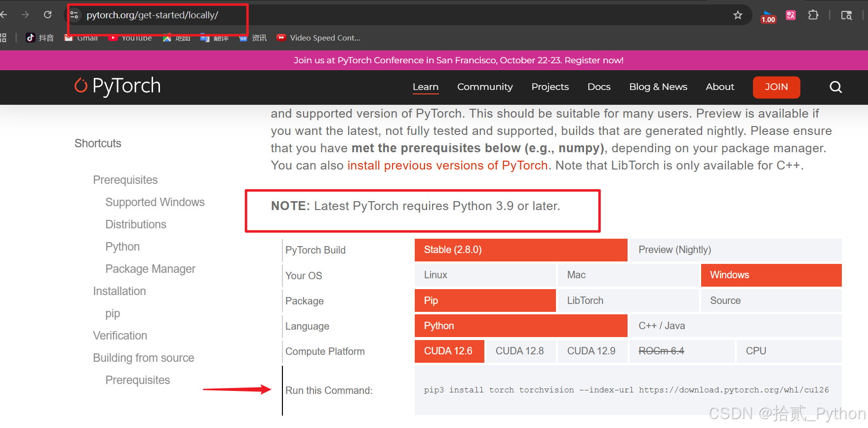This screenshot has height=428, width=868.
Task: Click the PyTorch Build row label
Action: (316, 250)
